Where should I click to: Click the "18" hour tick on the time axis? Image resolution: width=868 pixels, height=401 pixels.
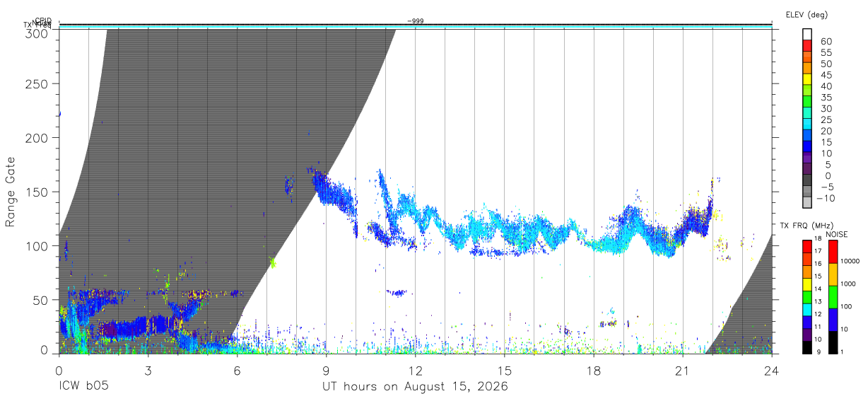593,371
